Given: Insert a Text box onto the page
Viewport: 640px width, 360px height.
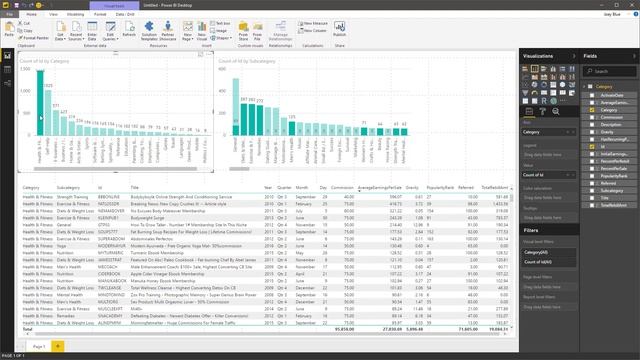Looking at the screenshot, I should click(x=220, y=24).
